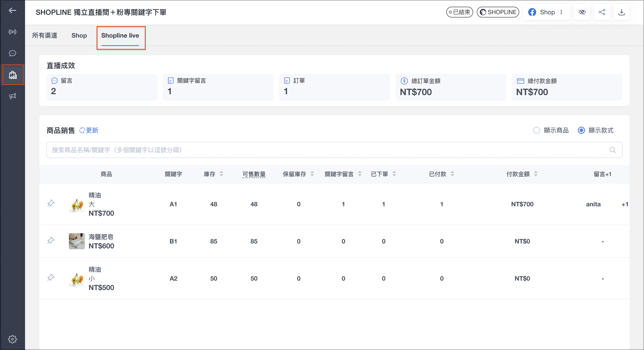
Task: Click the share icon in header
Action: point(602,12)
